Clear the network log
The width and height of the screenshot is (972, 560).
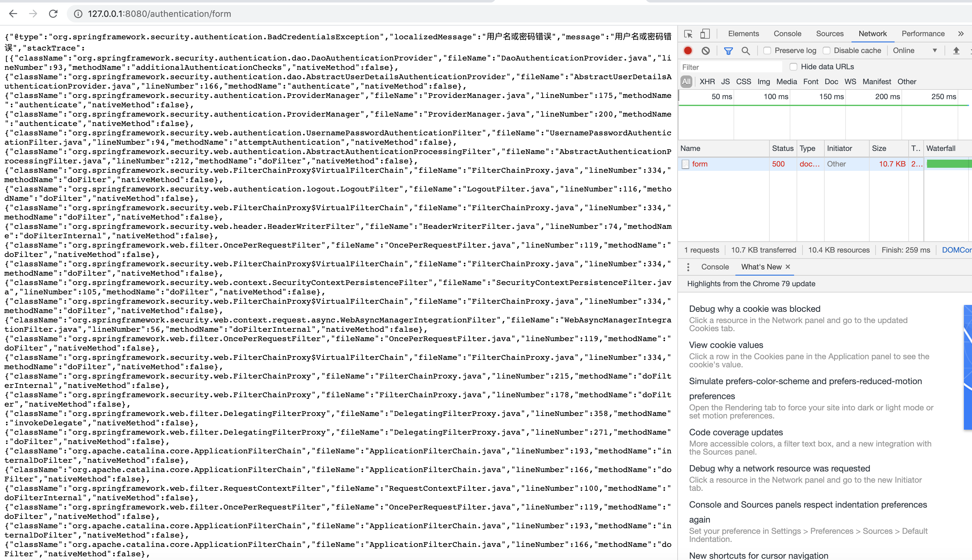click(x=705, y=51)
